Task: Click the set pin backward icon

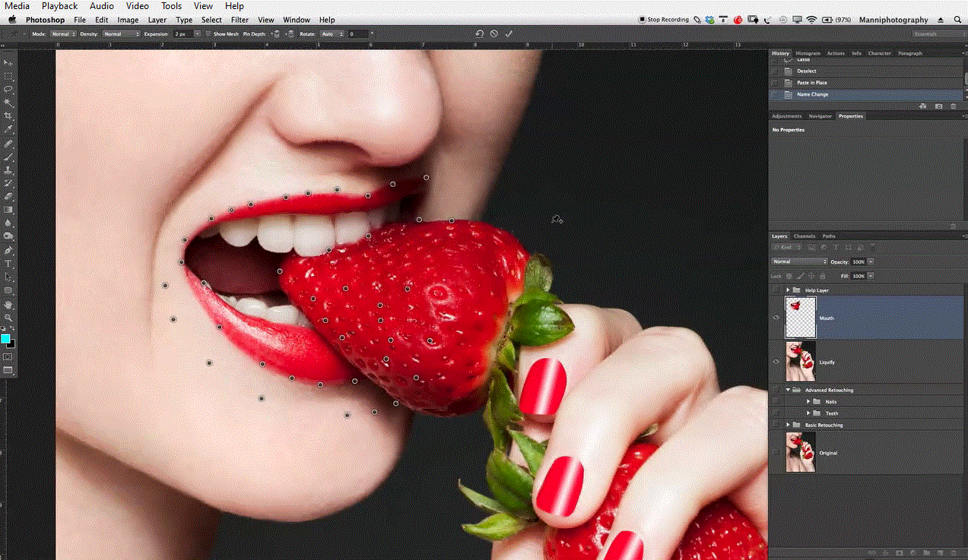Action: (x=290, y=34)
